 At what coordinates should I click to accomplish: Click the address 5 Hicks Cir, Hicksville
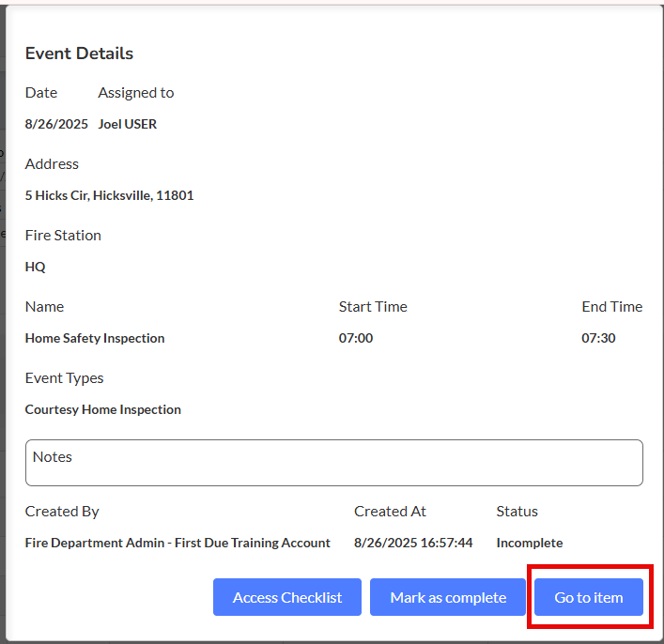(x=109, y=195)
